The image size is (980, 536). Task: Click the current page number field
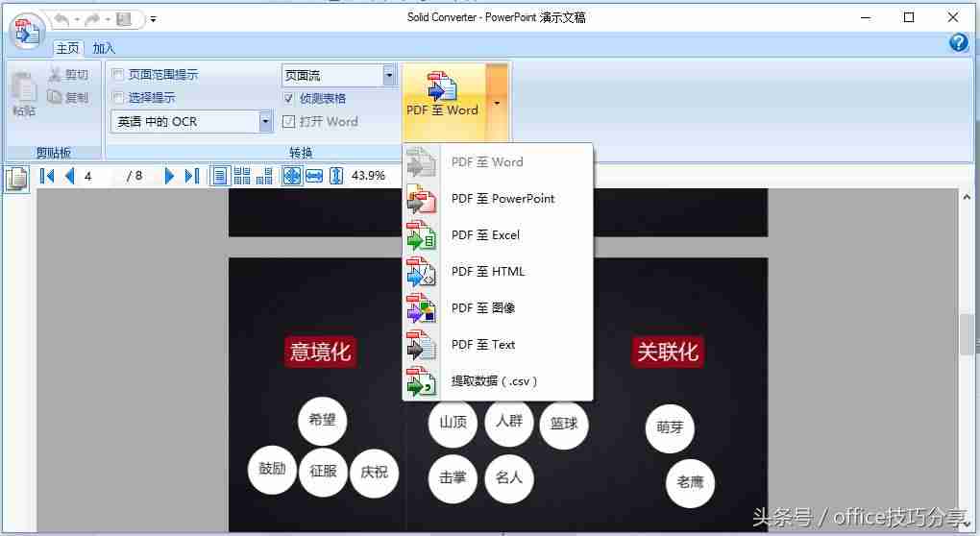100,176
